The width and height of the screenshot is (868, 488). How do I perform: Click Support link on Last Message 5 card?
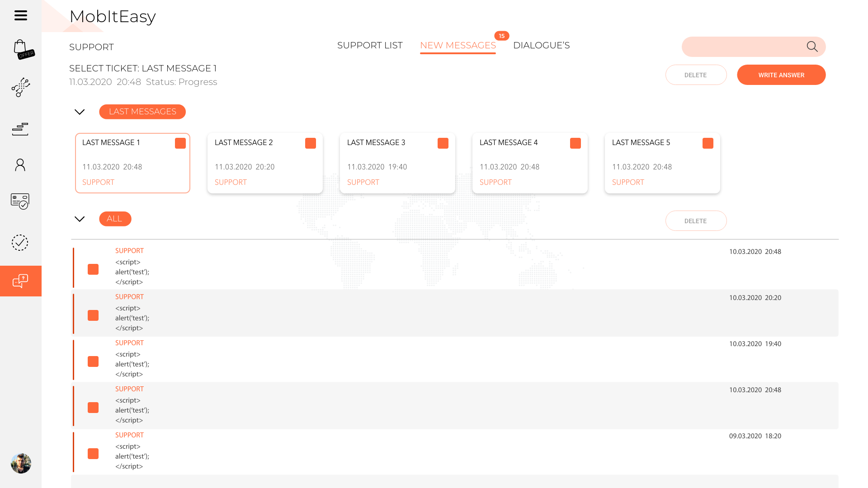point(628,183)
